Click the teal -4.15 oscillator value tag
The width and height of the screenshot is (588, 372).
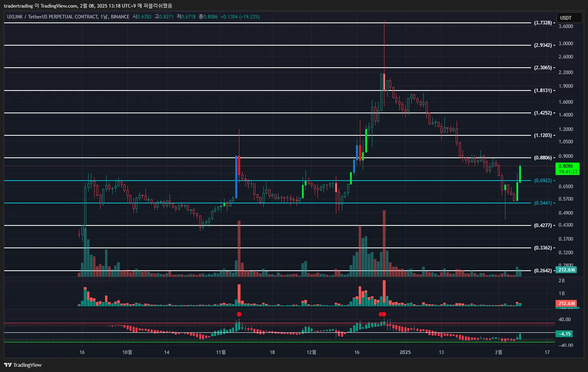coord(564,334)
